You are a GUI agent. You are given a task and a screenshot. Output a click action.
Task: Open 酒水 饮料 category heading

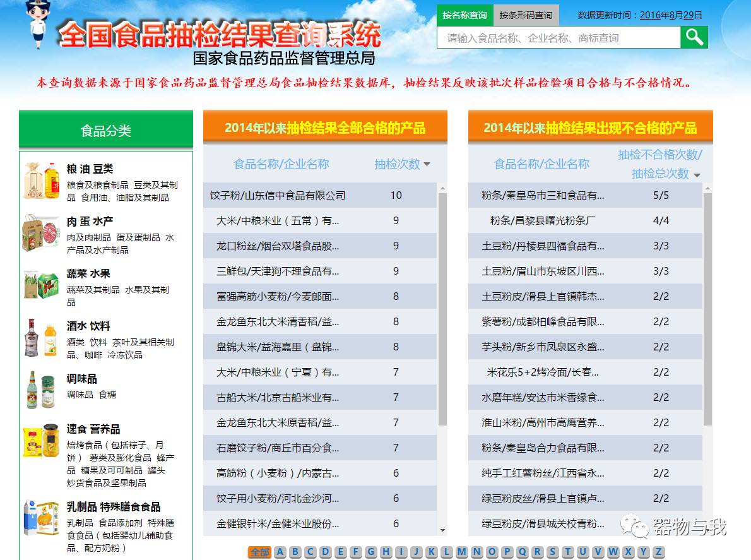point(88,326)
